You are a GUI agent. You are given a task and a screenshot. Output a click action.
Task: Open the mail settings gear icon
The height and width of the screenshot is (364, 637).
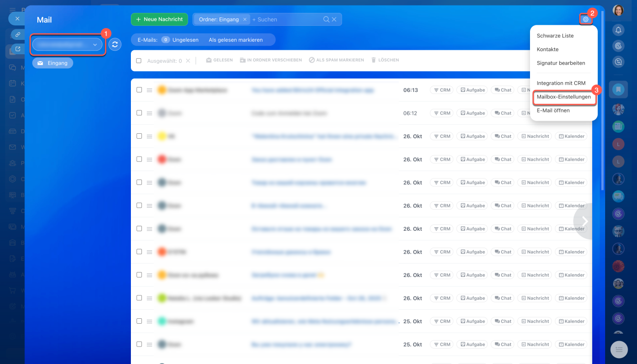(586, 19)
